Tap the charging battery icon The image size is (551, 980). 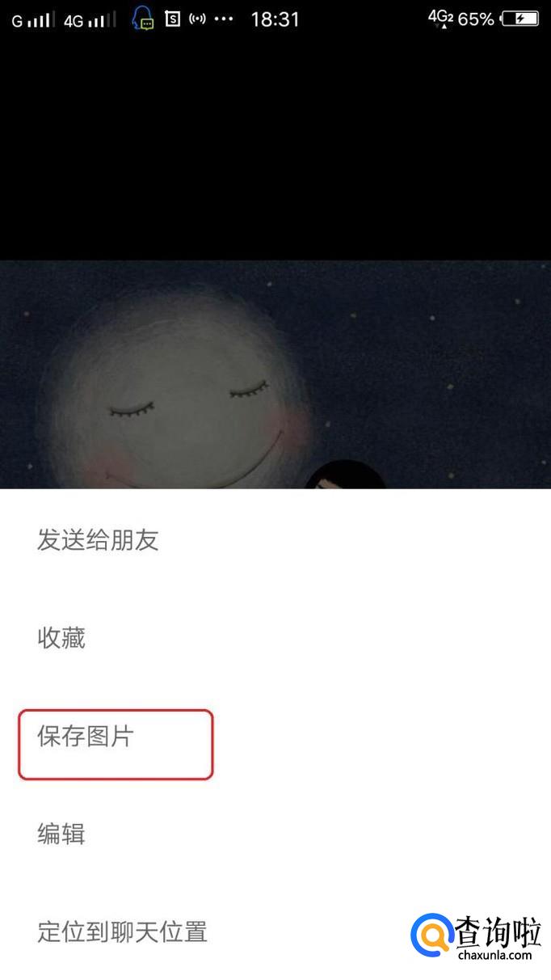[x=519, y=19]
